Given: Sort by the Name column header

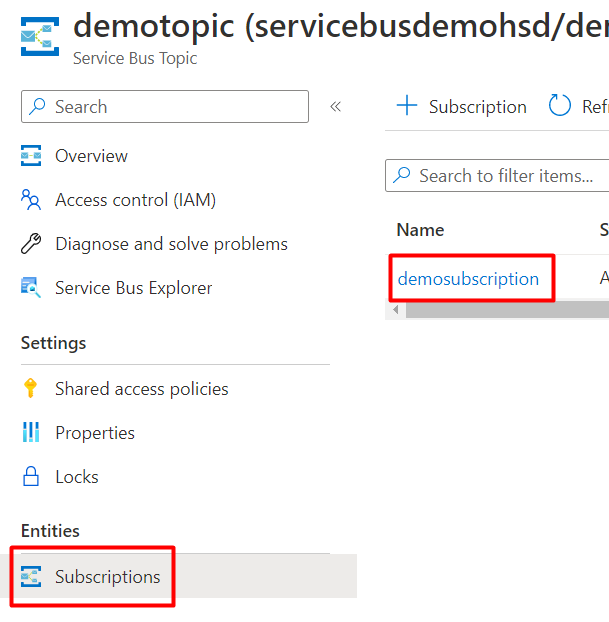Looking at the screenshot, I should click(420, 230).
